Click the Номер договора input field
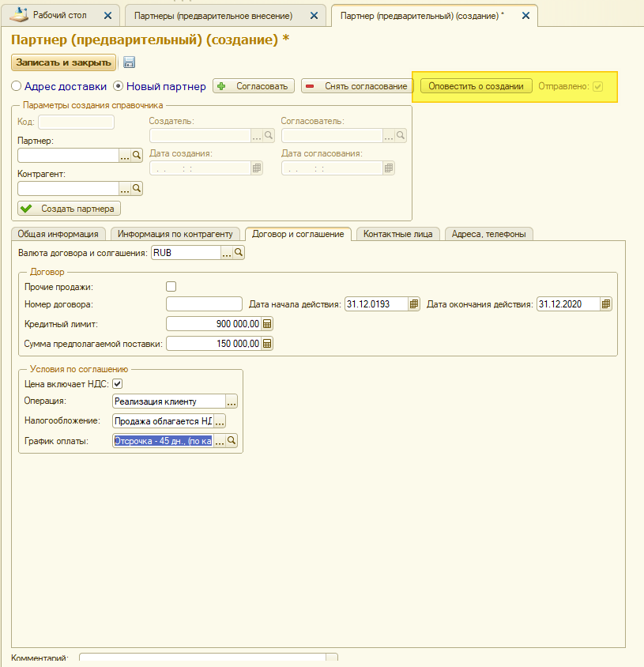Image resolution: width=644 pixels, height=667 pixels. (204, 304)
